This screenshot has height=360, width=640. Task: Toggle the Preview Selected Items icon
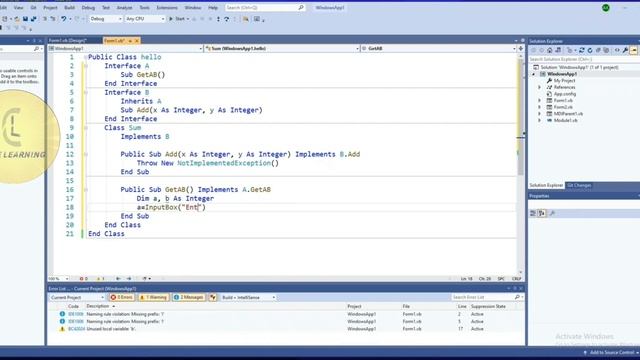point(633,50)
